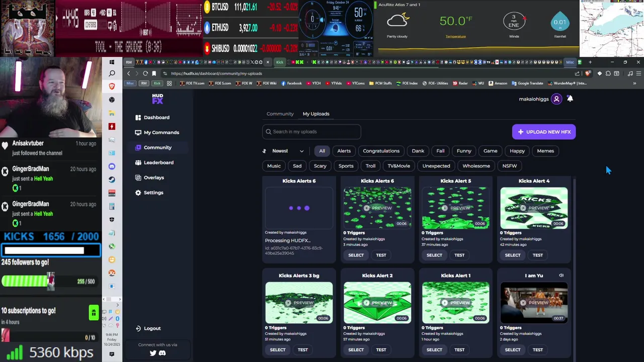This screenshot has width=644, height=362.
Task: Click the Twitter icon under Connect with us
Action: coord(153,353)
